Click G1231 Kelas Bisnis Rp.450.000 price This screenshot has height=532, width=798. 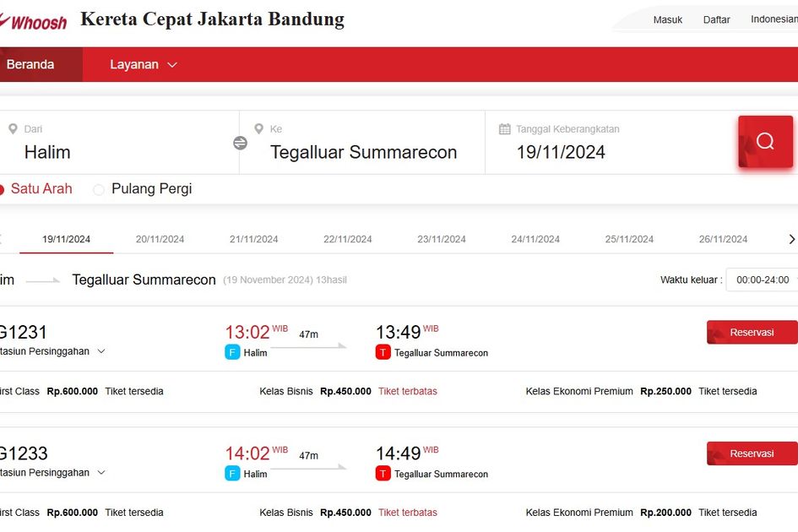[x=345, y=392]
